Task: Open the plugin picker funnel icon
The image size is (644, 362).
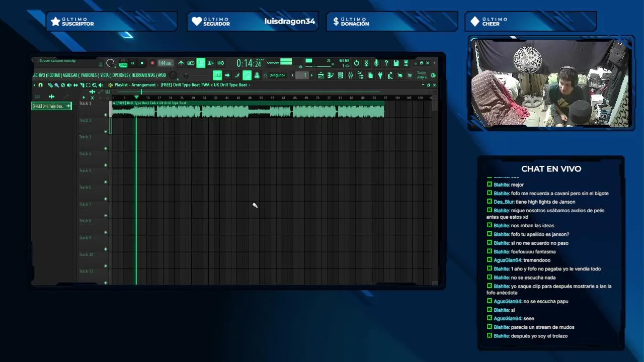Action: [x=380, y=75]
